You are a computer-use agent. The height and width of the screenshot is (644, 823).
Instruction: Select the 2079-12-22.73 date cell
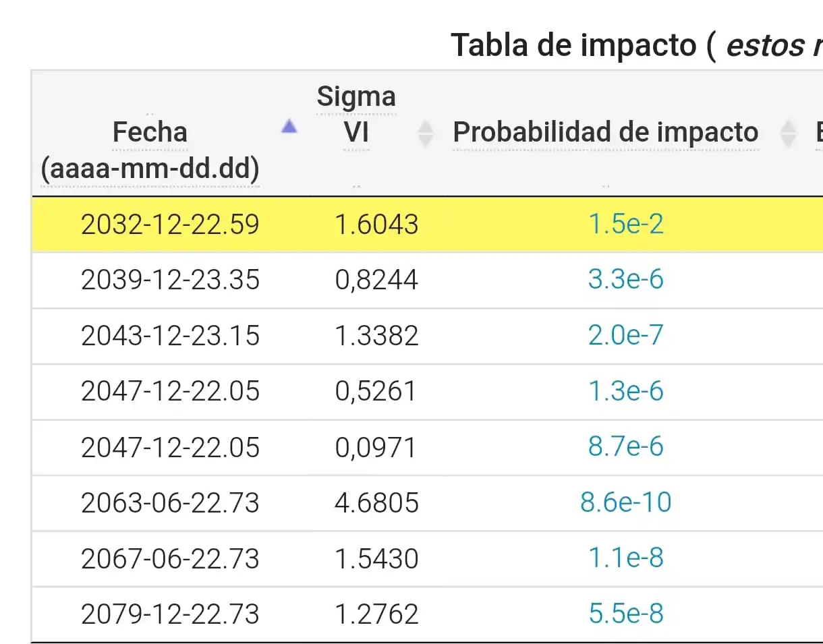(x=170, y=614)
